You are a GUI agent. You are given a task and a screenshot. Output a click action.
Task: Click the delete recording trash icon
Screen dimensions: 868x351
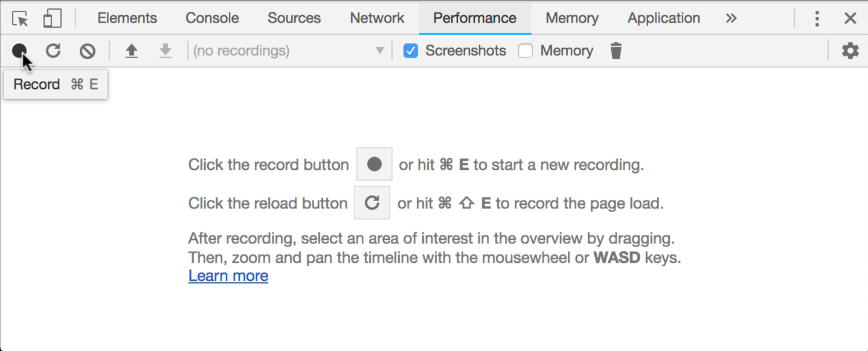point(616,51)
